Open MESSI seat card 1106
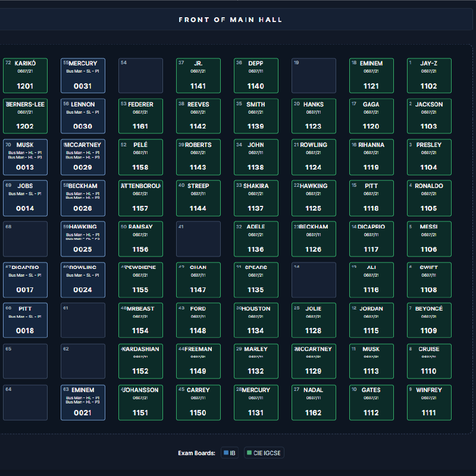Image resolution: width=476 pixels, height=476 pixels. click(429, 239)
